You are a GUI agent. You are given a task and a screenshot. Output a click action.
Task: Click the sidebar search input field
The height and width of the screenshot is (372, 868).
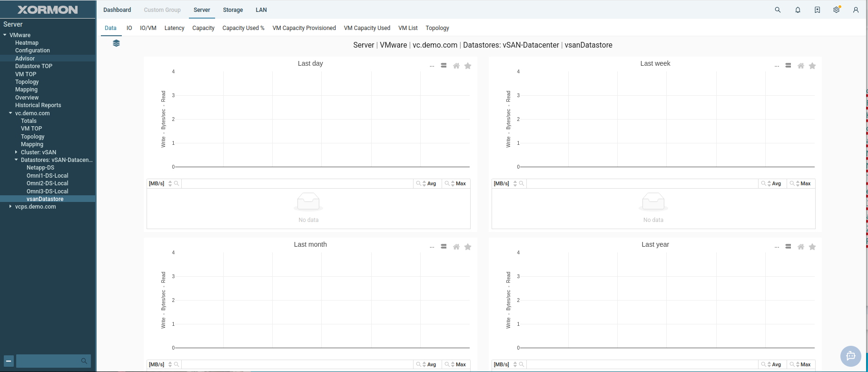pos(48,361)
